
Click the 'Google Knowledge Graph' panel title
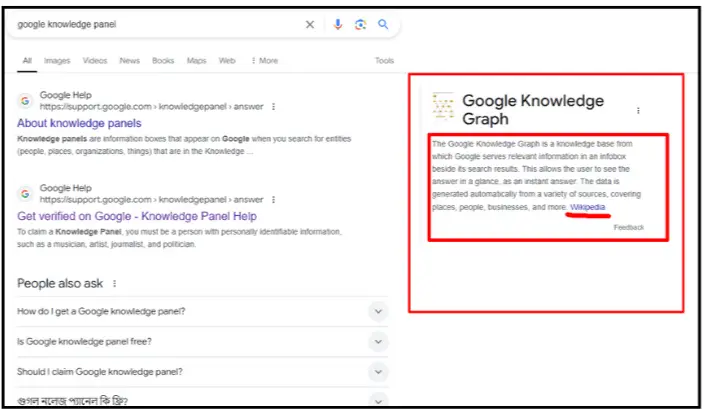click(x=533, y=110)
